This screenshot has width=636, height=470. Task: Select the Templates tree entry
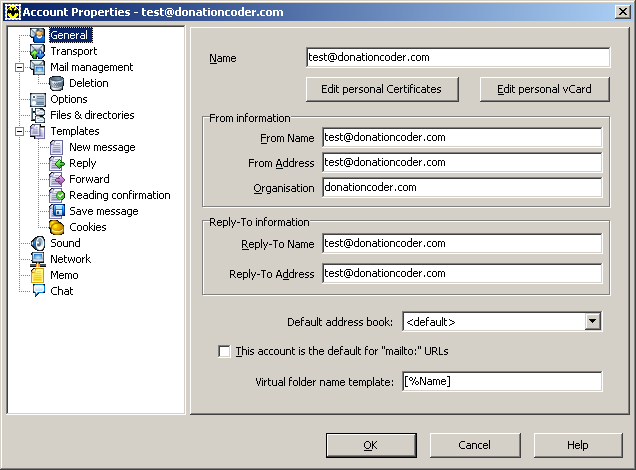click(x=75, y=131)
